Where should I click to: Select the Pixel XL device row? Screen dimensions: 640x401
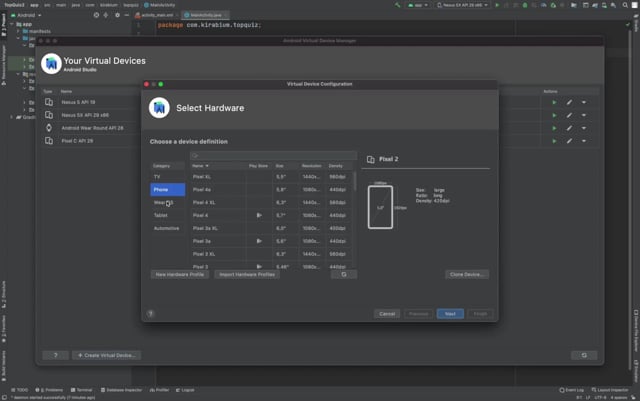coord(271,177)
